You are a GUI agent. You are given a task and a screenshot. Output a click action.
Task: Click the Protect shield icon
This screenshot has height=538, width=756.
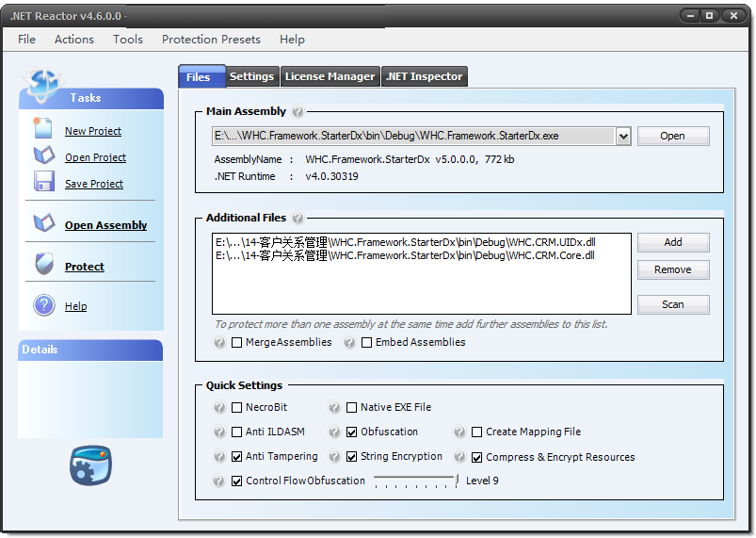click(44, 264)
